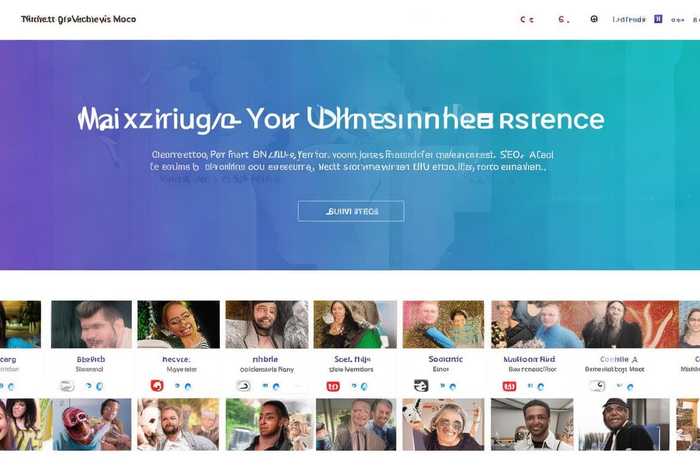Image resolution: width=700 pixels, height=470 pixels.
Task: Click the red badge icon under fifth profile card
Action: click(x=333, y=386)
